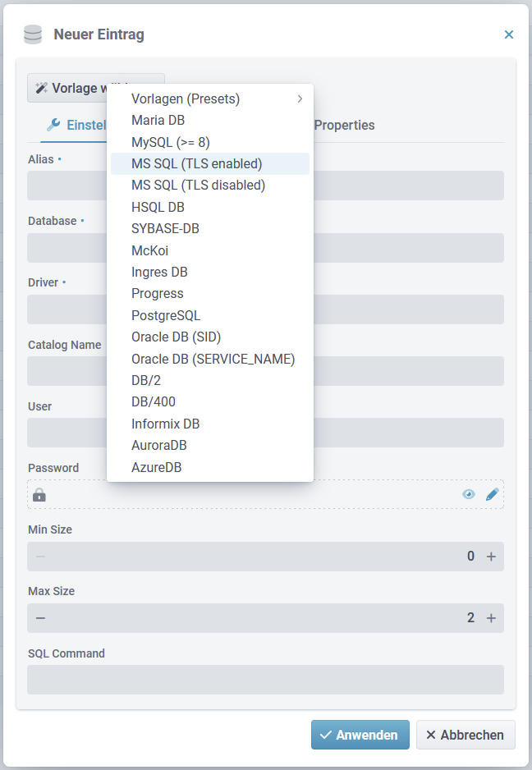The image size is (532, 770).
Task: Click the pencil edit icon in Password field
Action: (492, 494)
